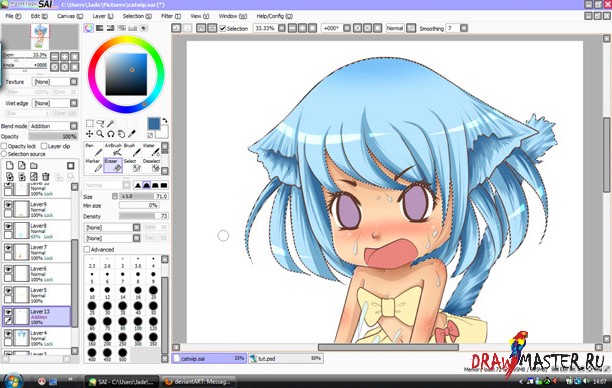Select the Selection source radio button
Viewport: 612px width, 388px height.
pyautogui.click(x=4, y=154)
